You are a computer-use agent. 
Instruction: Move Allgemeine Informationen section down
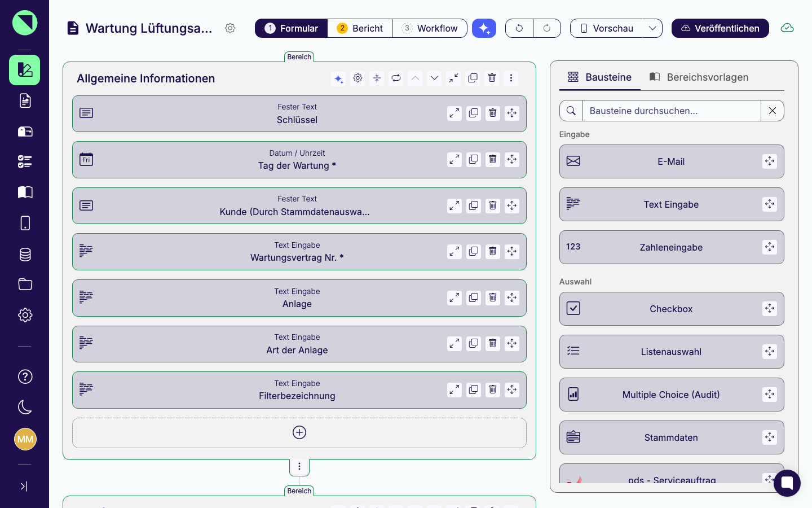coord(434,78)
